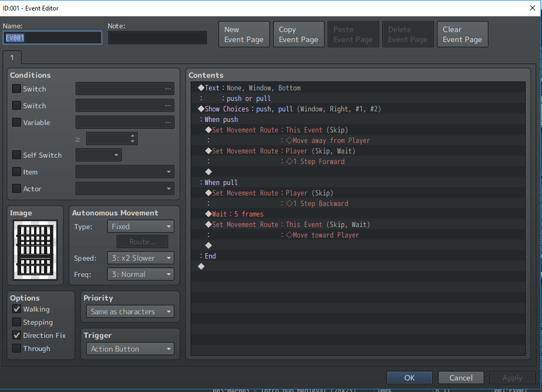Image resolution: width=542 pixels, height=392 pixels.
Task: Open the Trigger dropdown
Action: [130, 349]
